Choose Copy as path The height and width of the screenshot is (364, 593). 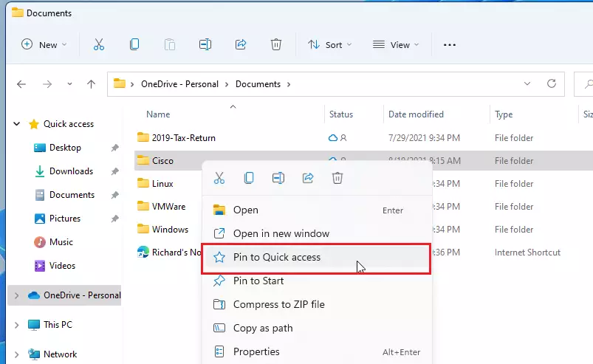tap(317, 328)
